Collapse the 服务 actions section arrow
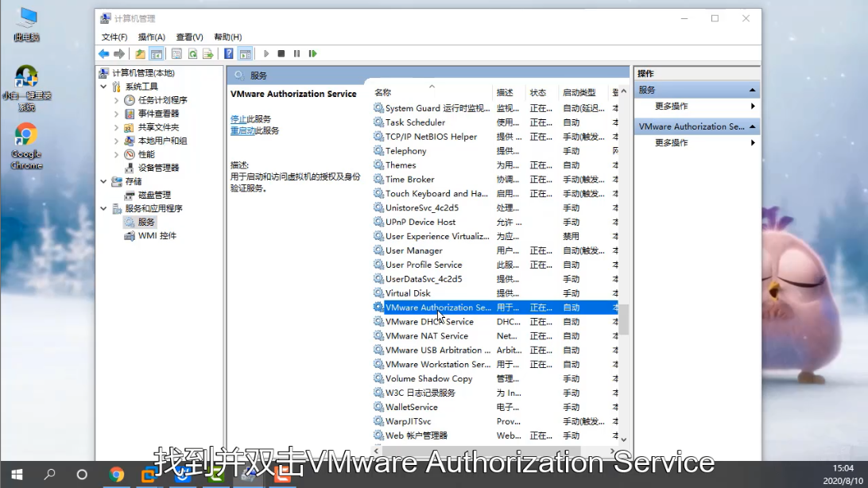Viewport: 868px width, 488px height. (752, 90)
